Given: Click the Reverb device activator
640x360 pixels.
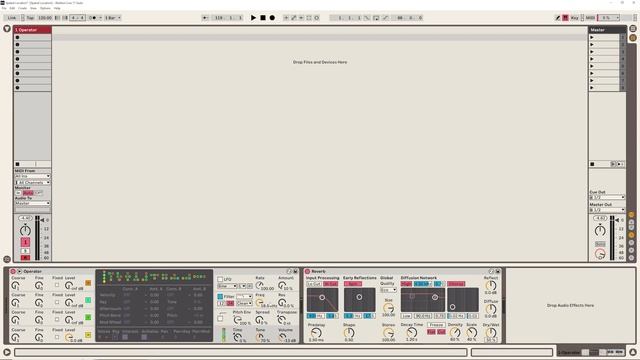Looking at the screenshot, I should pos(307,271).
